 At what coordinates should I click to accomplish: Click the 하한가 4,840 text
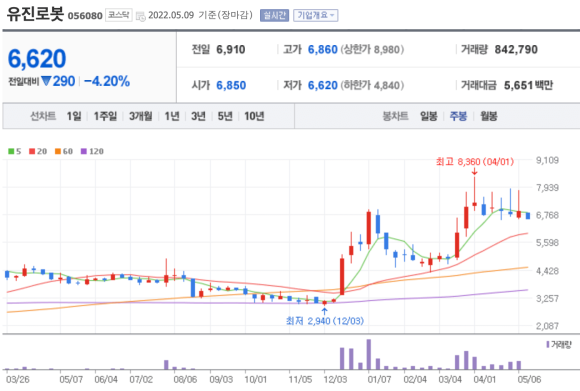click(x=372, y=85)
